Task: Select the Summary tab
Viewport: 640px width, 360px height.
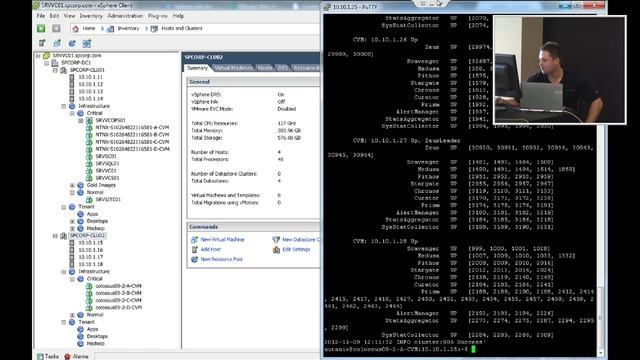Action: pyautogui.click(x=198, y=68)
